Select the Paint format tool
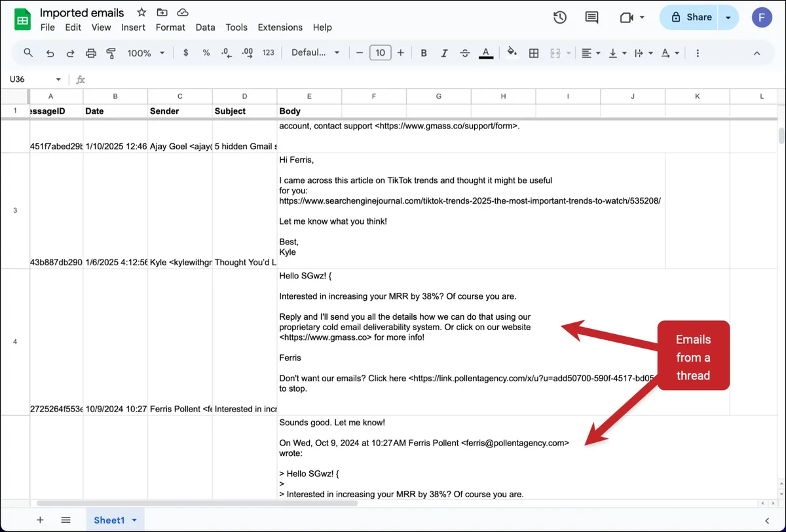Viewport: 786px width, 532px height. tap(111, 53)
